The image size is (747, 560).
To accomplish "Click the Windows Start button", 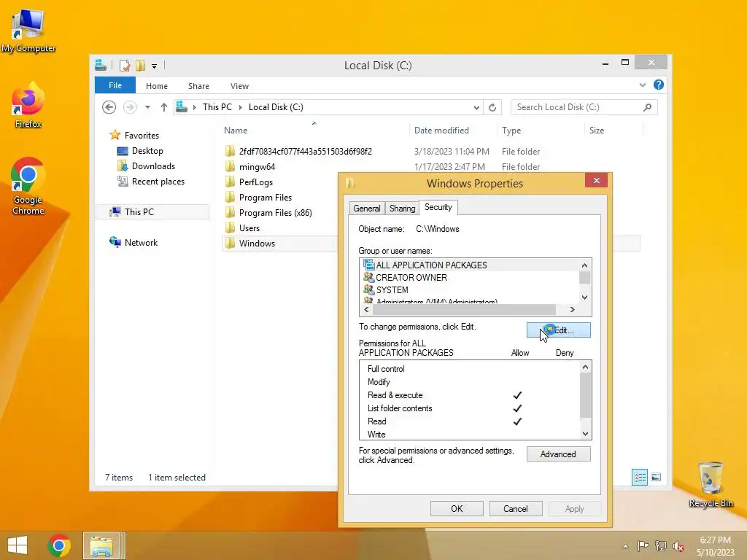I will point(18,545).
